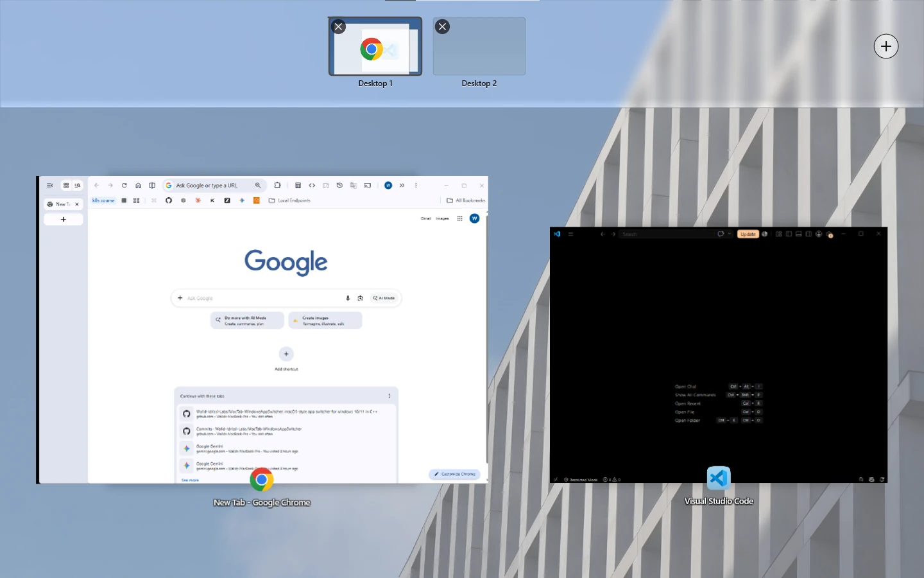Open the black Z bookmark icon in the bookmarks bar
The height and width of the screenshot is (578, 924).
tap(227, 200)
